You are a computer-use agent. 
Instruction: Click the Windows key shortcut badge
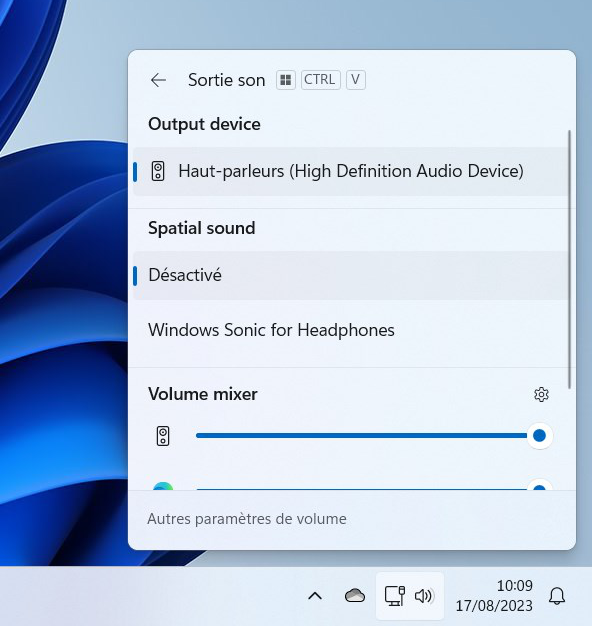coord(286,80)
